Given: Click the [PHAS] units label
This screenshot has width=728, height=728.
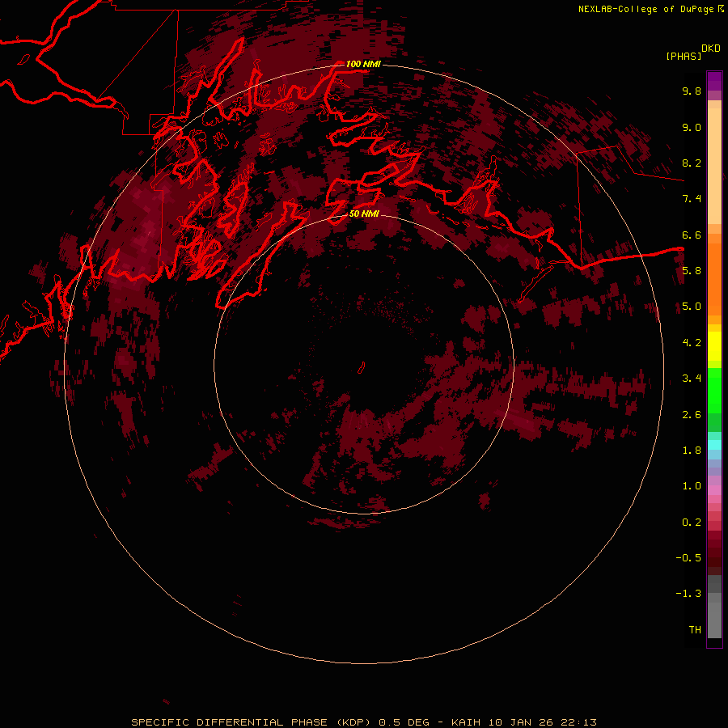Looking at the screenshot, I should tap(684, 56).
